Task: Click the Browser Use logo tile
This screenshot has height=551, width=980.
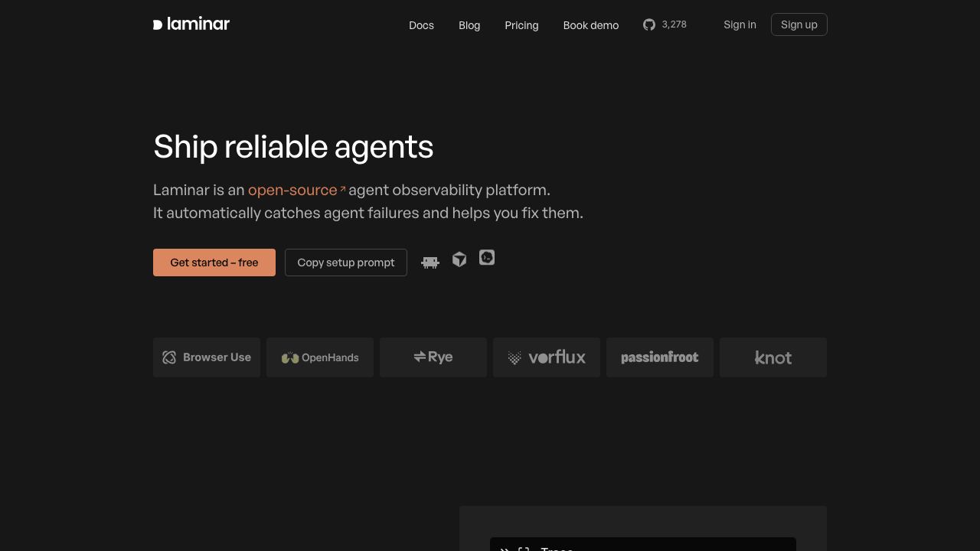Action: (207, 357)
